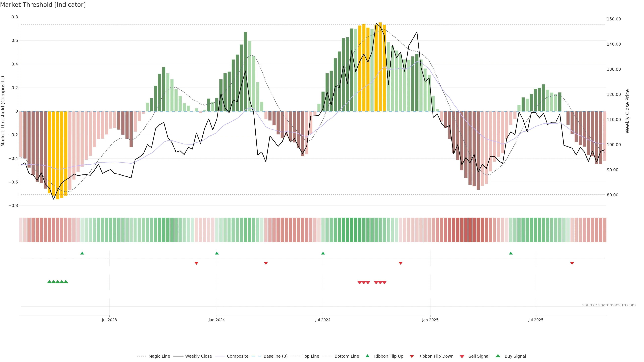644x362 pixels.
Task: Click Sell Signal legend item
Action: 479,356
